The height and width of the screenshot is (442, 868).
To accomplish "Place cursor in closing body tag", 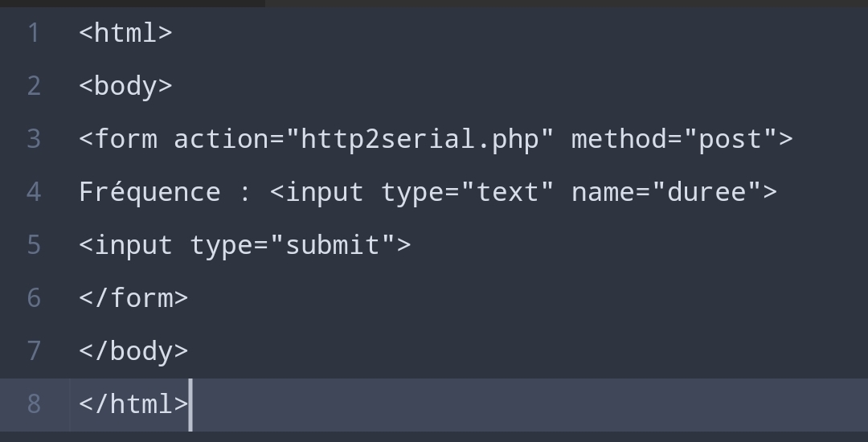I will 133,352.
